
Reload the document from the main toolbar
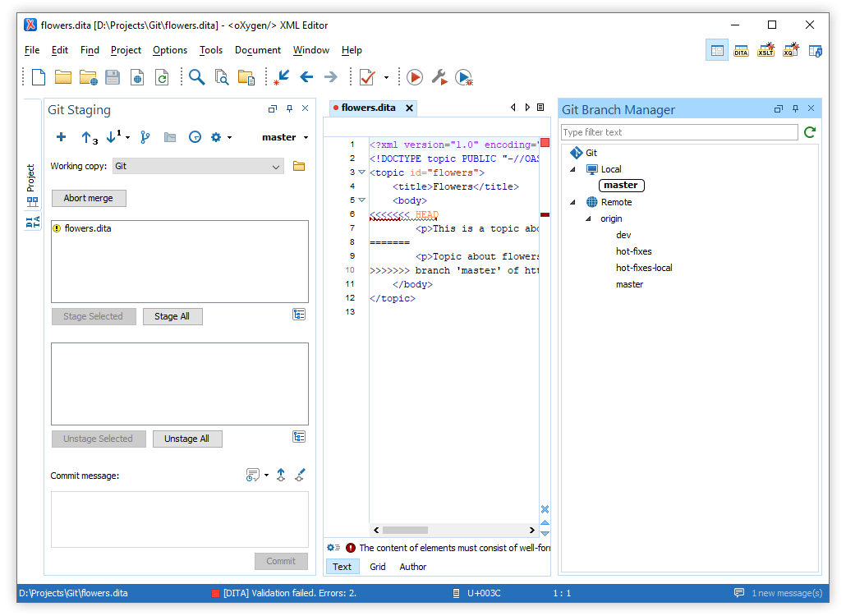point(162,77)
